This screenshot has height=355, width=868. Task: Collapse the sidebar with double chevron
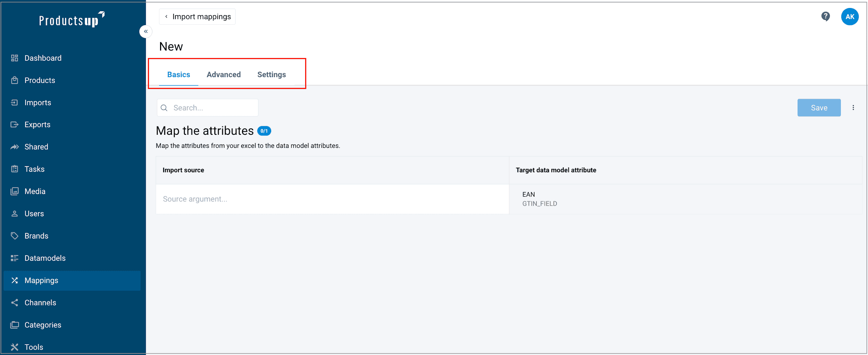tap(146, 32)
